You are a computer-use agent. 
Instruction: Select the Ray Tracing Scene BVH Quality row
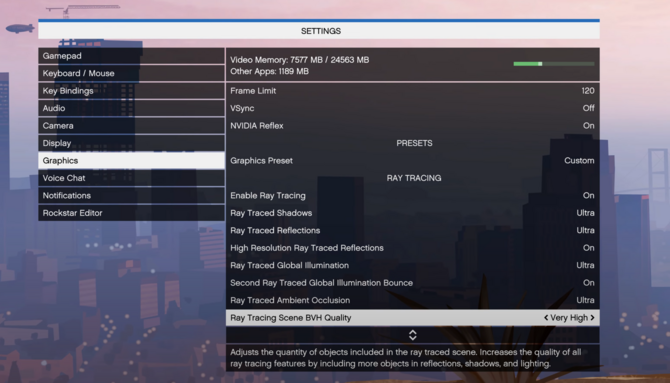413,318
